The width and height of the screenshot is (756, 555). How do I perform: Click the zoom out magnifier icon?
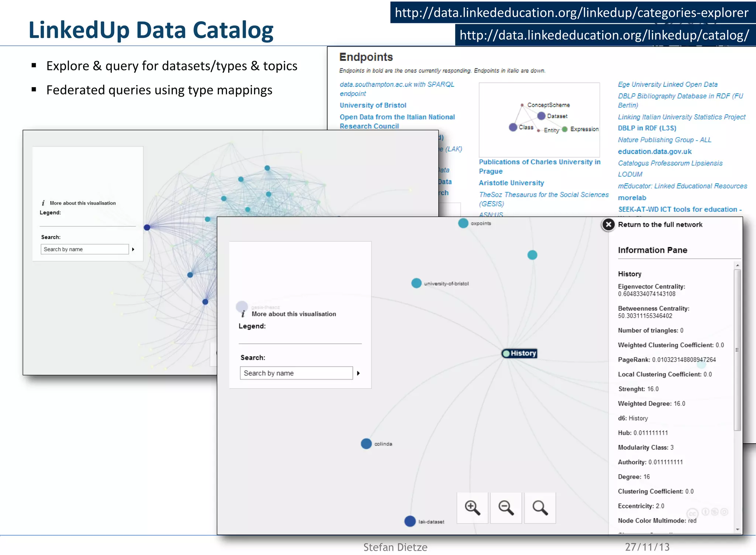[x=506, y=508]
